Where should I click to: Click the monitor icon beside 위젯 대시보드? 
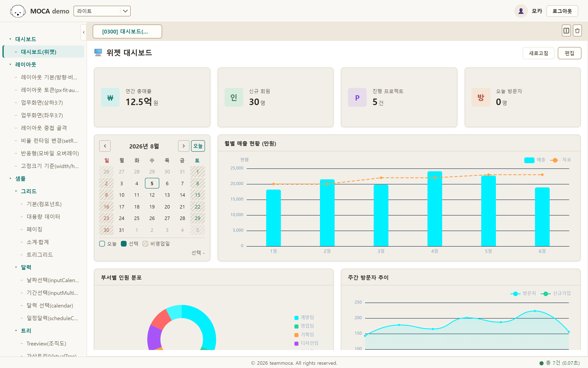point(98,53)
